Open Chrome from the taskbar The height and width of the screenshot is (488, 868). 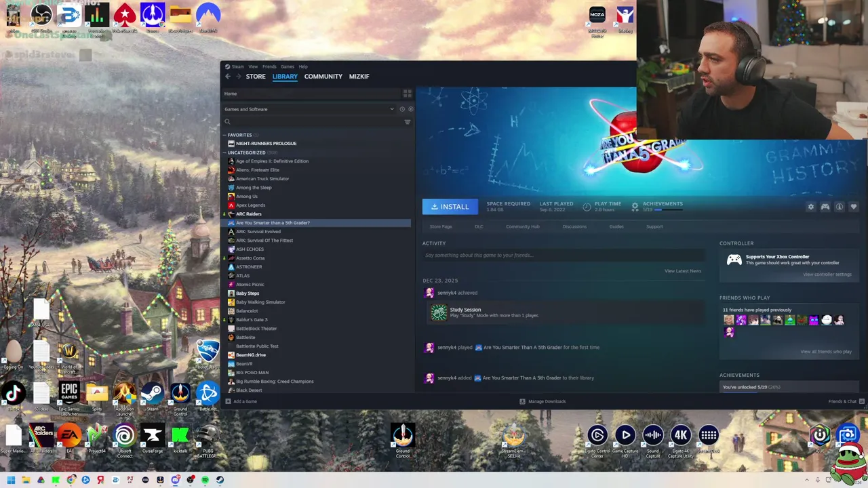pyautogui.click(x=71, y=480)
